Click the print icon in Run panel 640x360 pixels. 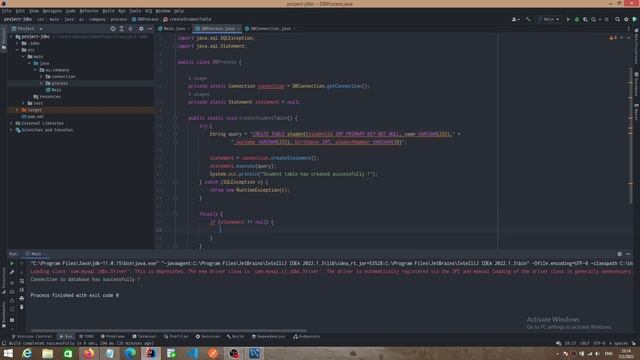coord(22,298)
